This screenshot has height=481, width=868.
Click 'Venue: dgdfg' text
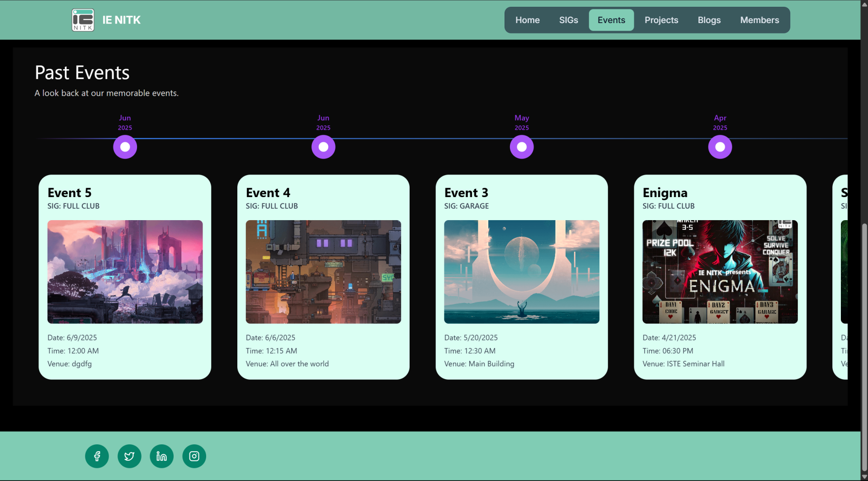[70, 364]
